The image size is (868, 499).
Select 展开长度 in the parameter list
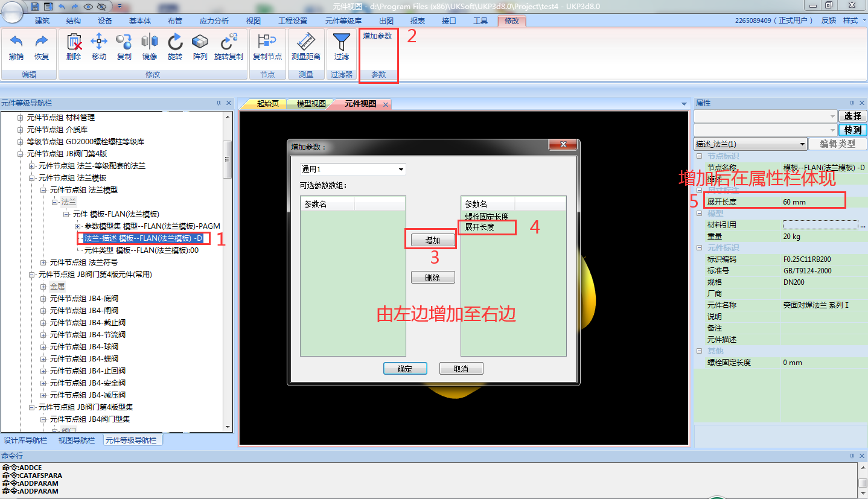click(480, 227)
